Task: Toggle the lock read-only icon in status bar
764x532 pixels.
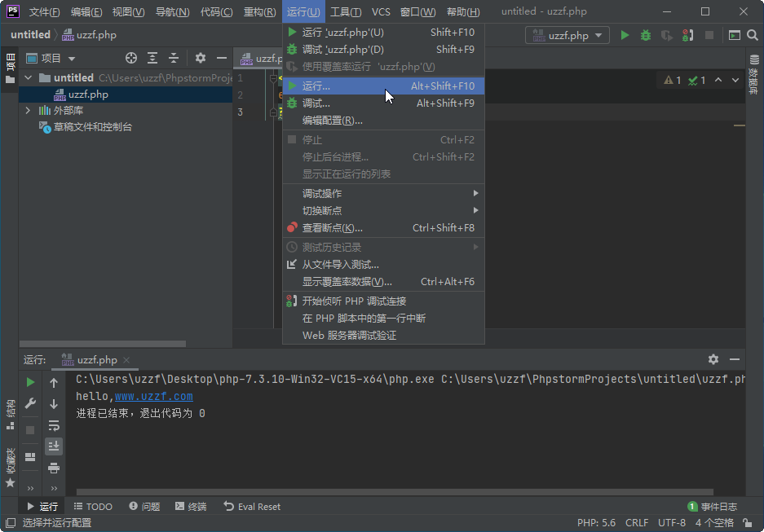Action: coord(748,523)
